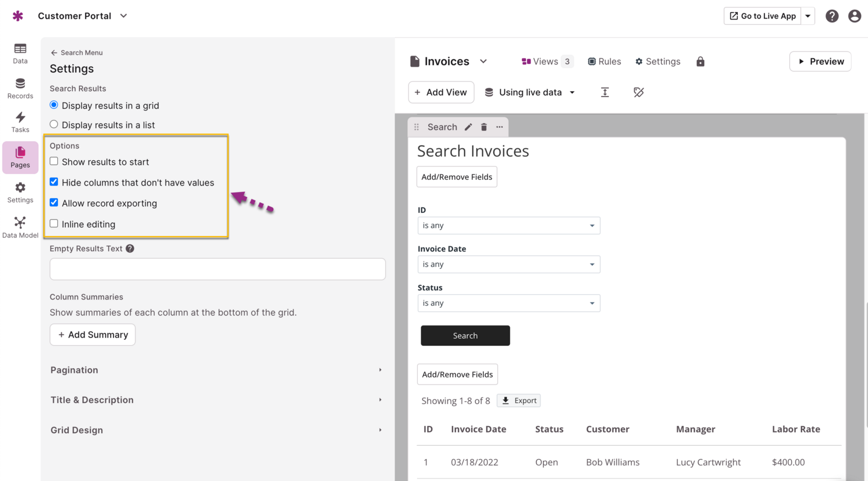Open the help question mark icon
This screenshot has width=868, height=481.
tap(832, 16)
